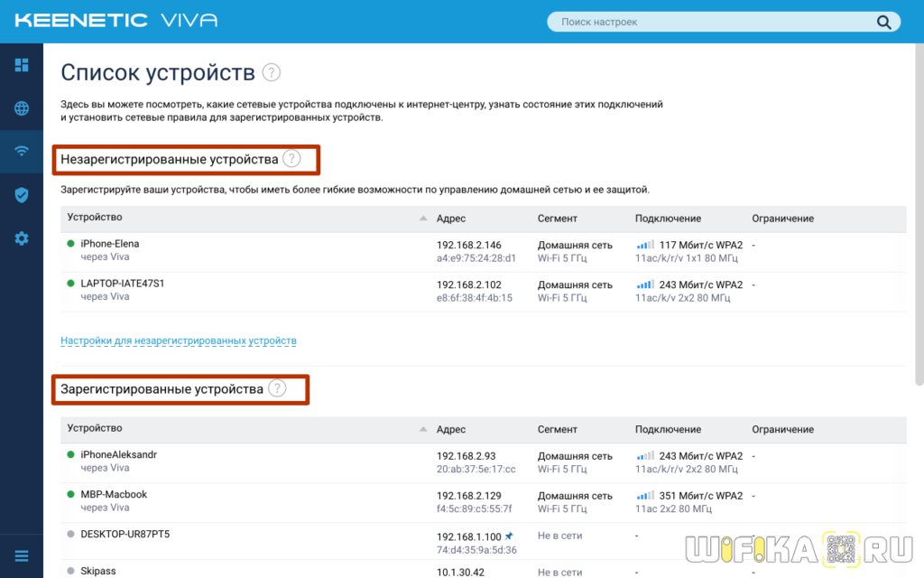Click help icon next to Список устройств
Image resolution: width=924 pixels, height=578 pixels.
click(271, 73)
